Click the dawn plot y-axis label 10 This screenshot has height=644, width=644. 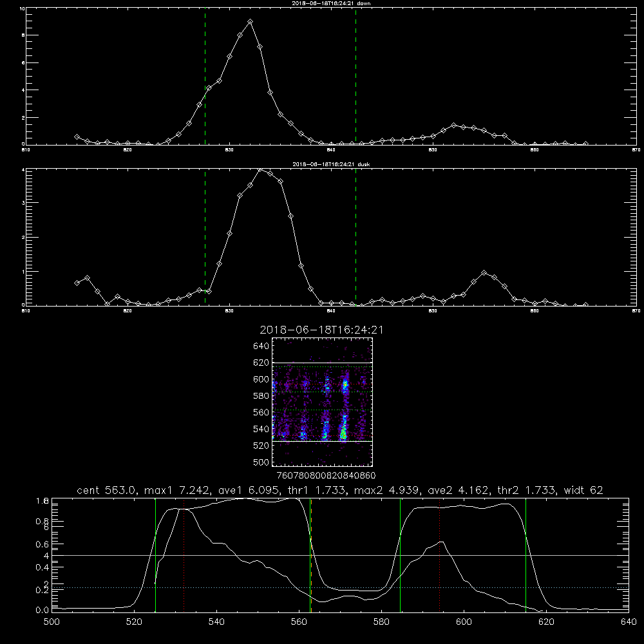click(x=22, y=8)
